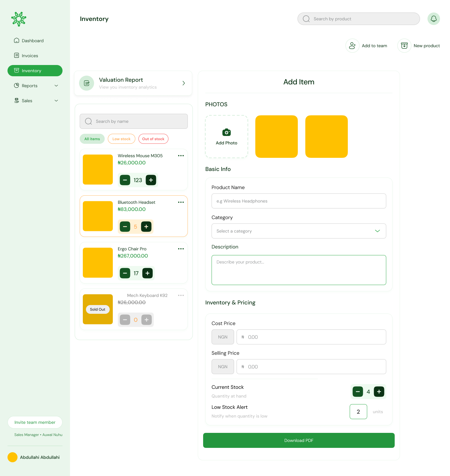Click New product label
450x476 pixels.
[x=427, y=46]
